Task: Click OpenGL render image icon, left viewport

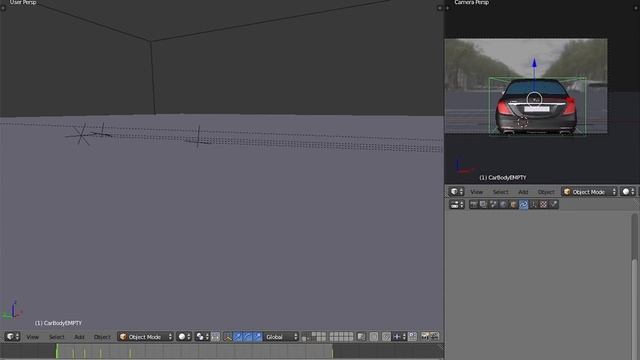Action: point(425,337)
